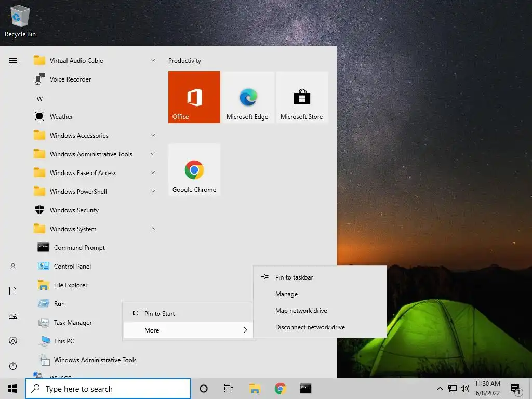Open Chrome from the taskbar
Viewport: 532px width, 399px height.
point(280,389)
